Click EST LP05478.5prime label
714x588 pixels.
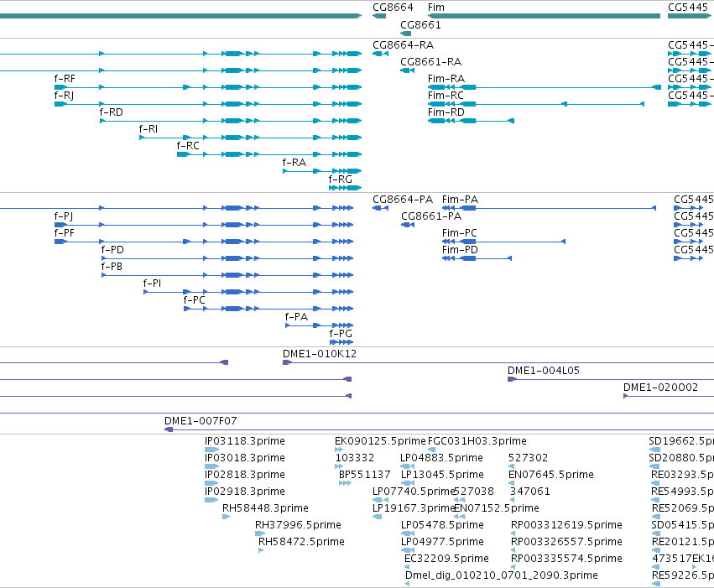442,525
